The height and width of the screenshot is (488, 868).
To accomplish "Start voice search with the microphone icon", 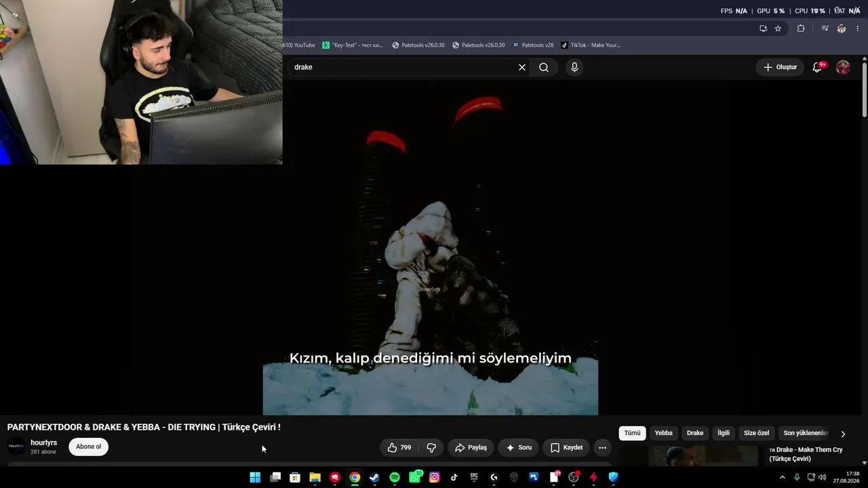I will click(574, 67).
